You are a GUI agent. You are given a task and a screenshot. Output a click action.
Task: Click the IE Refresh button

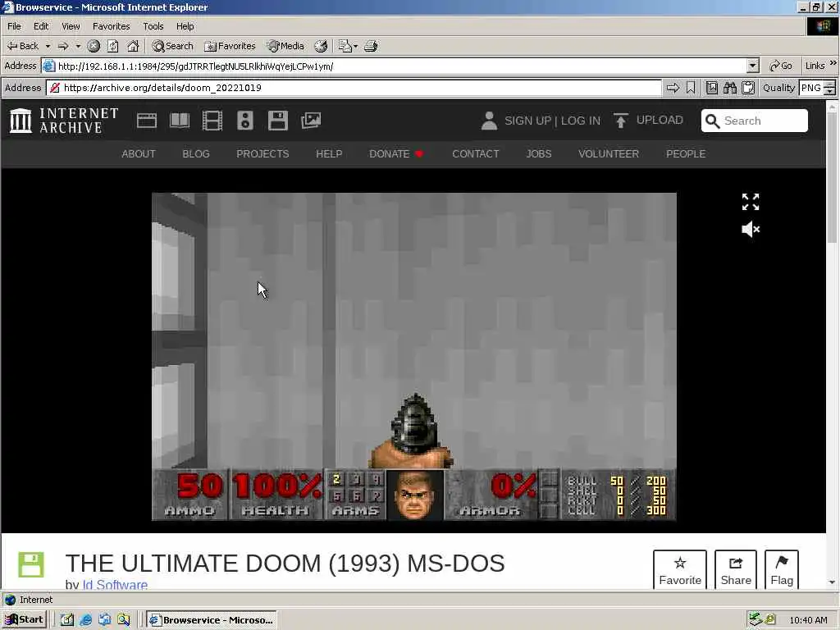point(112,46)
